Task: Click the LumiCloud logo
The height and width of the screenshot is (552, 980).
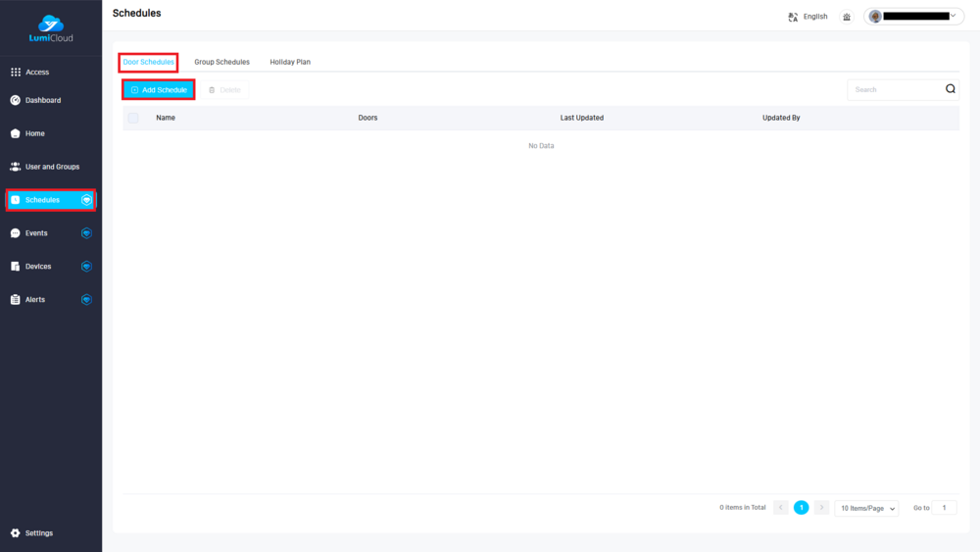Action: point(50,27)
